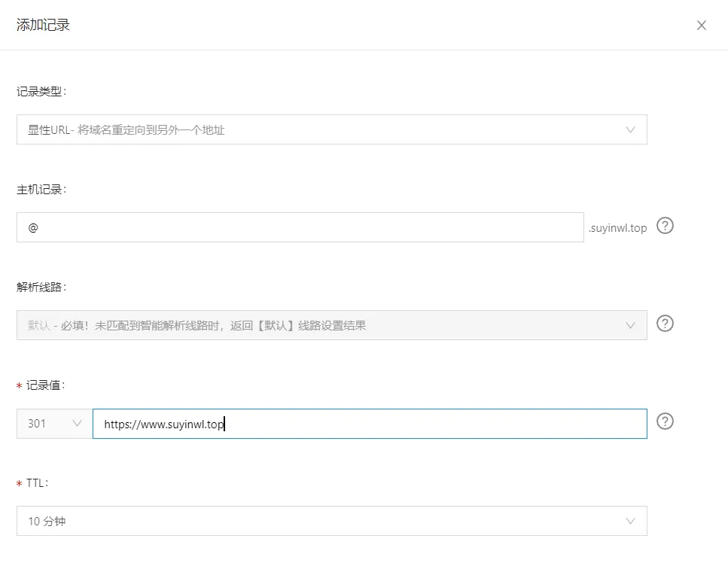This screenshot has height=569, width=728.
Task: Click chevron arrow in 记录类型 selector
Action: click(631, 129)
